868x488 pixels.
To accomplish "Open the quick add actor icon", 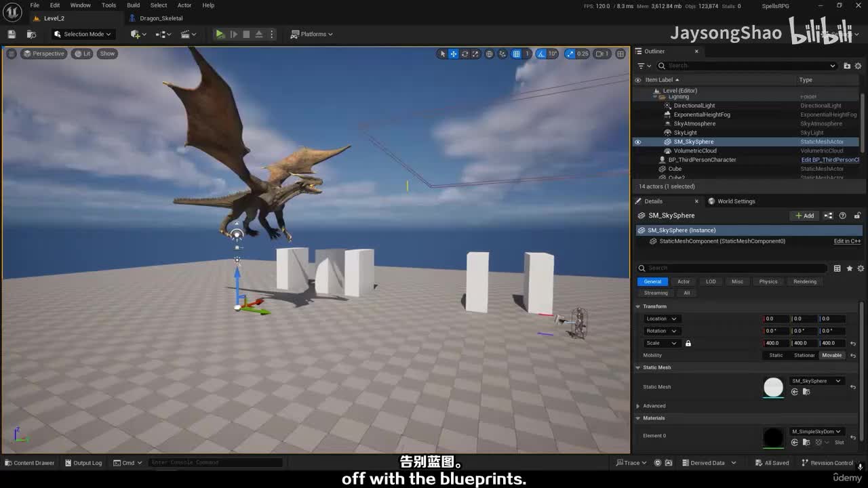I will [x=138, y=34].
